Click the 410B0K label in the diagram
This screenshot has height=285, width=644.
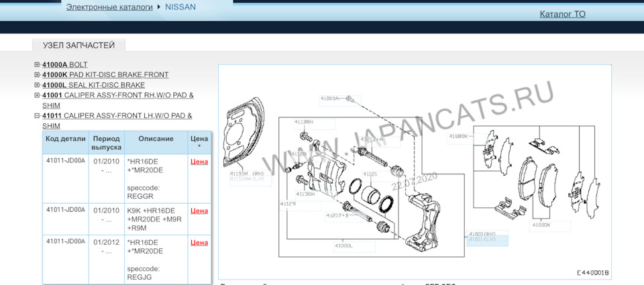tap(458, 136)
